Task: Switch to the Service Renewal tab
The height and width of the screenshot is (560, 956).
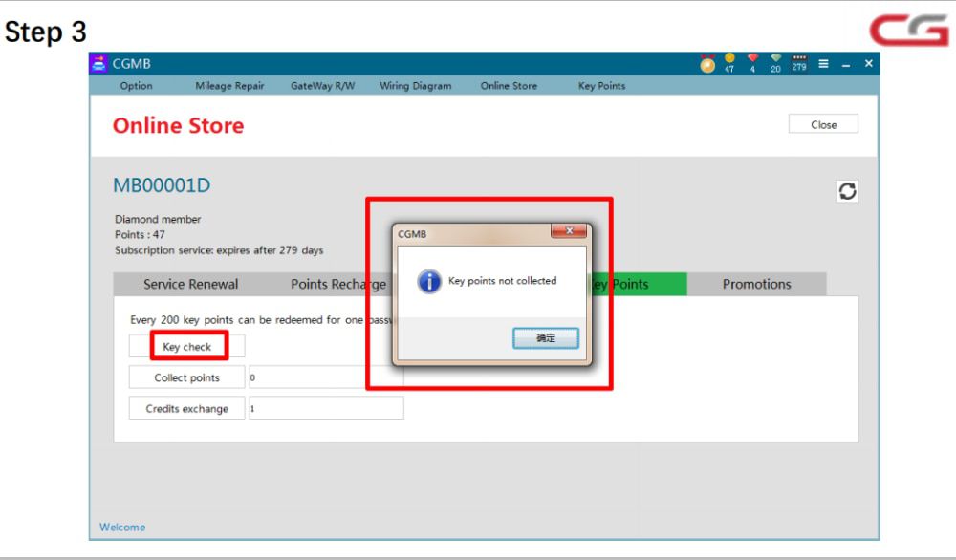Action: (x=190, y=284)
